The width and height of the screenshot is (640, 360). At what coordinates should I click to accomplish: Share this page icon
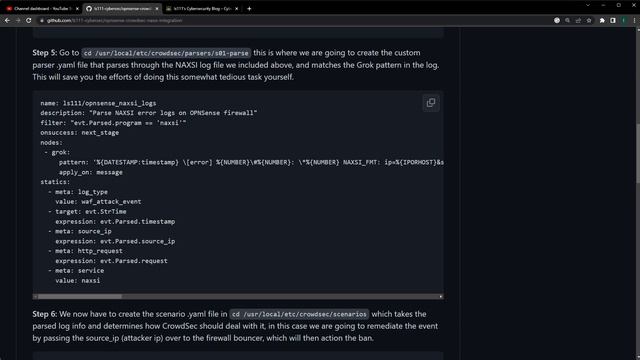coord(578,20)
